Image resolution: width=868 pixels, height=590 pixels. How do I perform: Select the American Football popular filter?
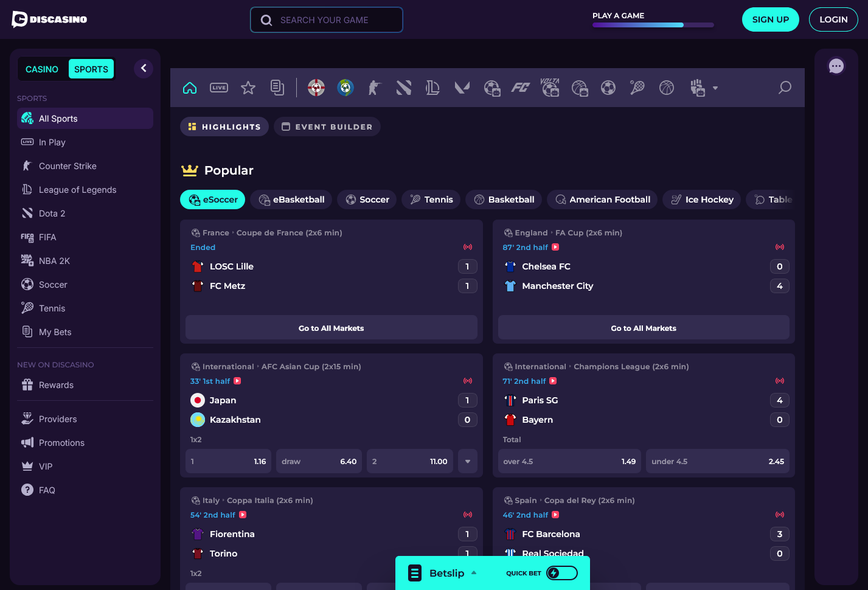[x=602, y=200]
